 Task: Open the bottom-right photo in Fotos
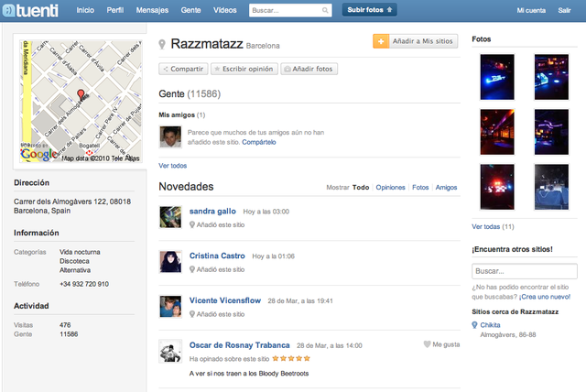click(551, 187)
